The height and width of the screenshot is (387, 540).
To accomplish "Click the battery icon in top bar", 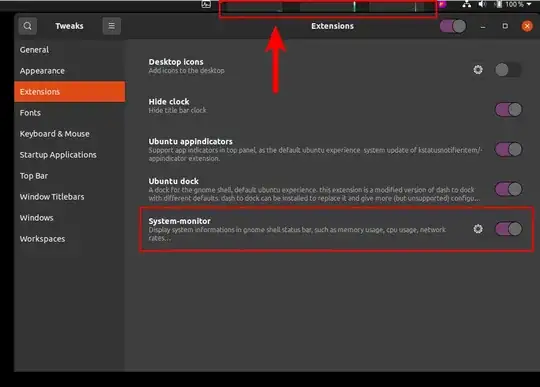I will click(498, 4).
